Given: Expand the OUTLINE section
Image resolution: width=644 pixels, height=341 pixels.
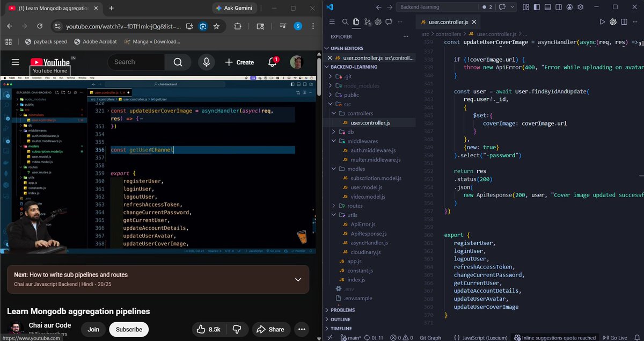Looking at the screenshot, I should [340, 319].
